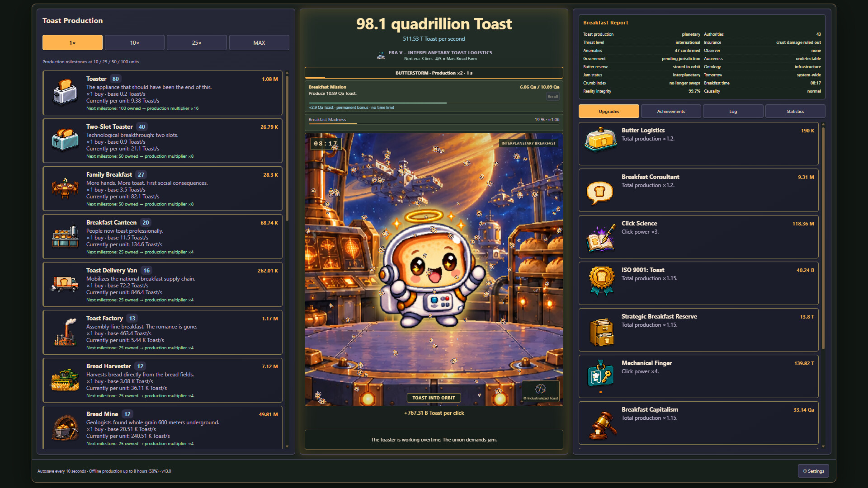Click the Click Science book icon
Screen dimensions: 868x488
(x=601, y=237)
